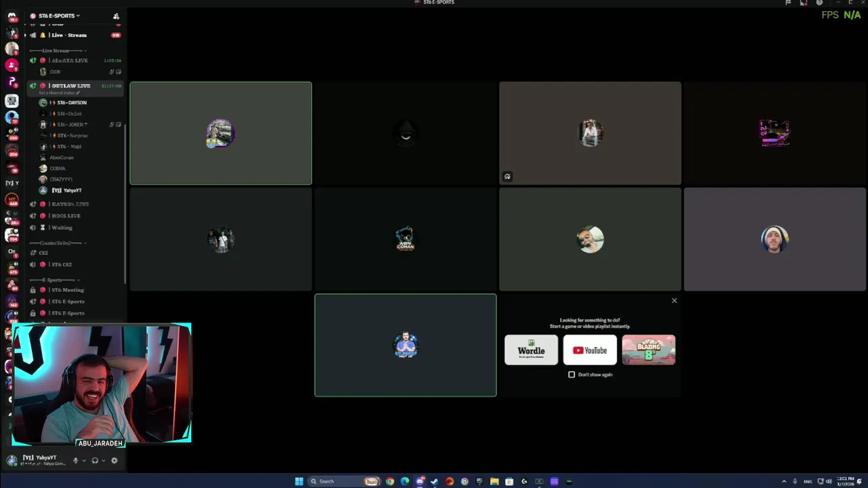Collapse the Live Stream category header

point(56,51)
